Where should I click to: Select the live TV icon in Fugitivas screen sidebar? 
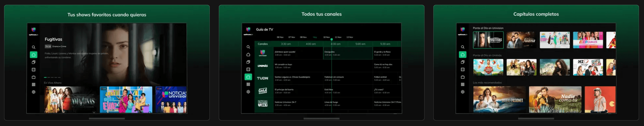pos(33,77)
